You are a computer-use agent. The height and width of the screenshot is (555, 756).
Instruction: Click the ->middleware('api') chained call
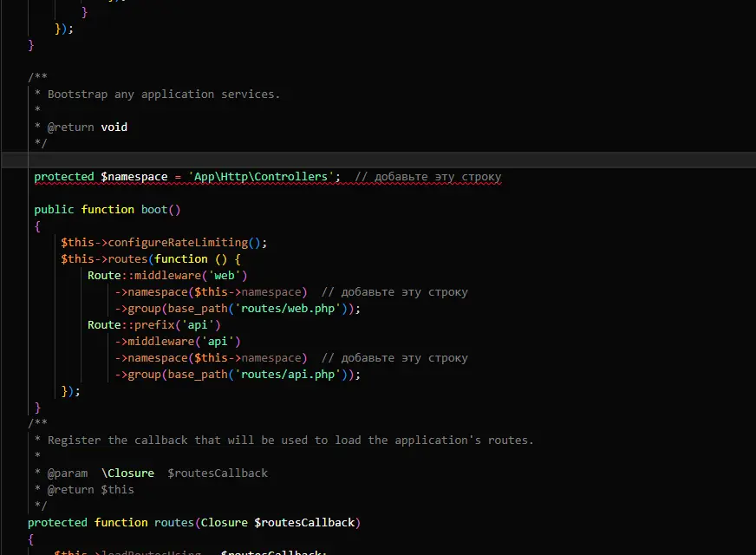pyautogui.click(x=178, y=342)
